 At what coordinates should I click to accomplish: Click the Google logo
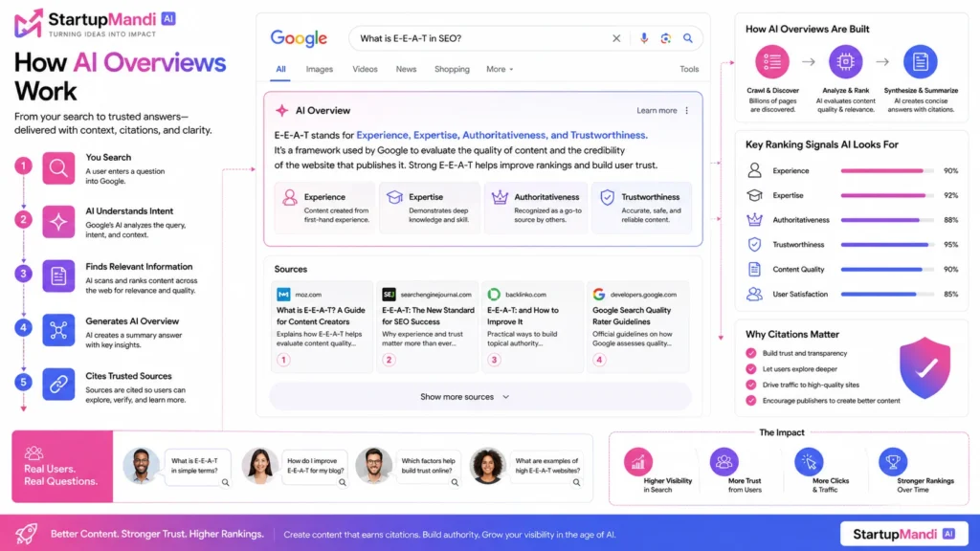tap(299, 38)
